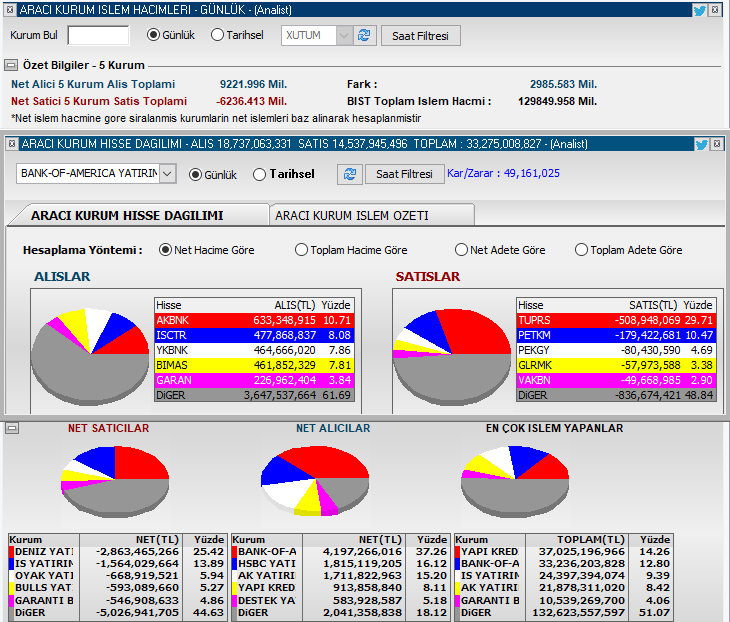Select BANK-OF-A row in Net Alicilar table
This screenshot has width=730, height=622.
[x=340, y=552]
